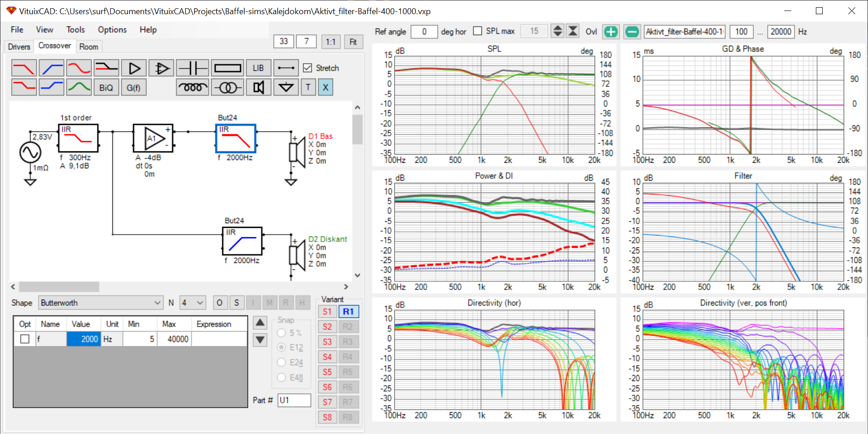Insert a red low-pass filter block
The height and width of the screenshot is (434, 868).
click(x=24, y=68)
